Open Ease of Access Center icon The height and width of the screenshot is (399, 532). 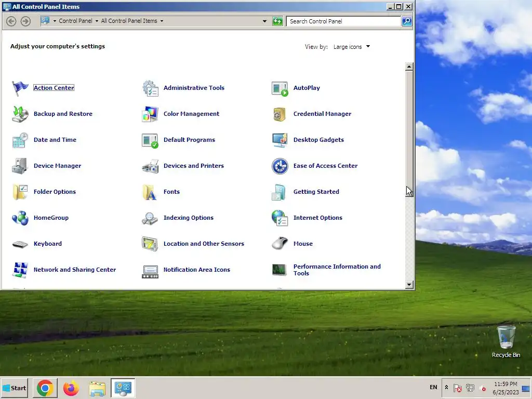click(x=280, y=166)
